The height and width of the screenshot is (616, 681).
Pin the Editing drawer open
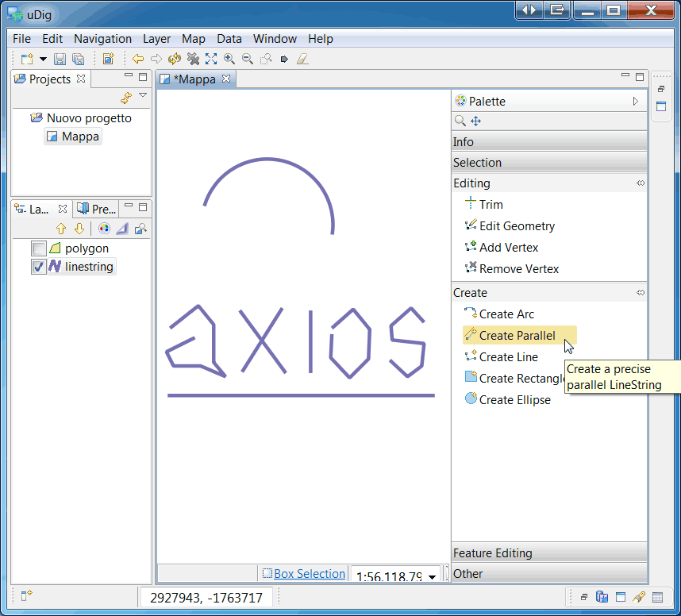641,183
